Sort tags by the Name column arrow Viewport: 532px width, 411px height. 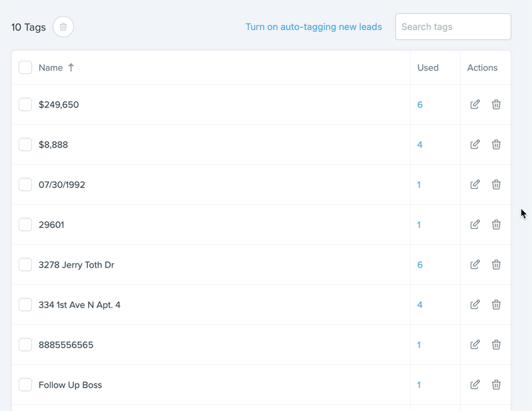(71, 67)
